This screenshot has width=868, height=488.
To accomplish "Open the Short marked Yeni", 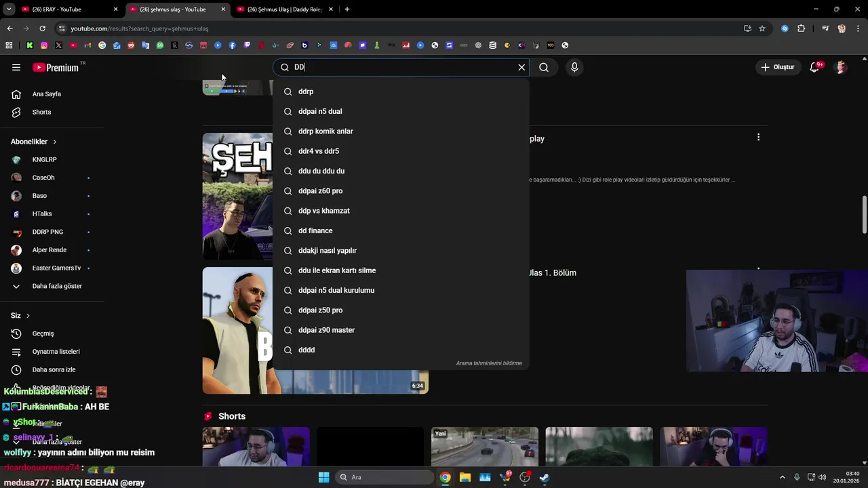I will coord(485,447).
